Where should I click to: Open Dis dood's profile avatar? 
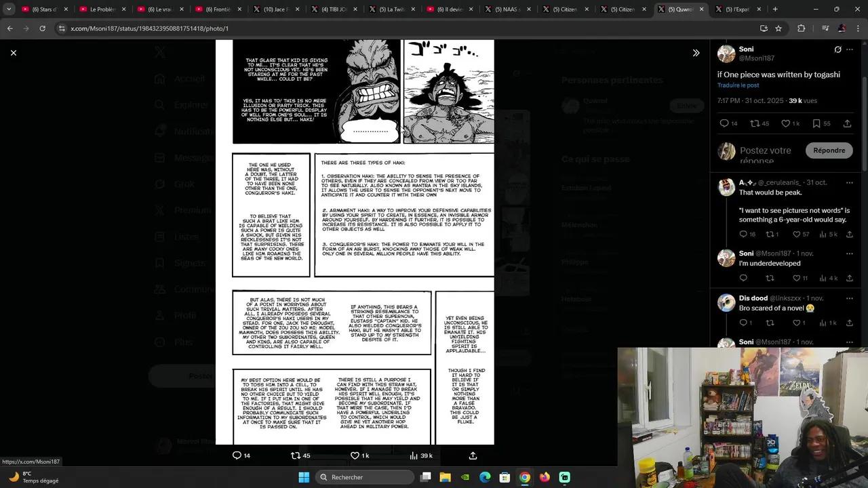tap(726, 303)
